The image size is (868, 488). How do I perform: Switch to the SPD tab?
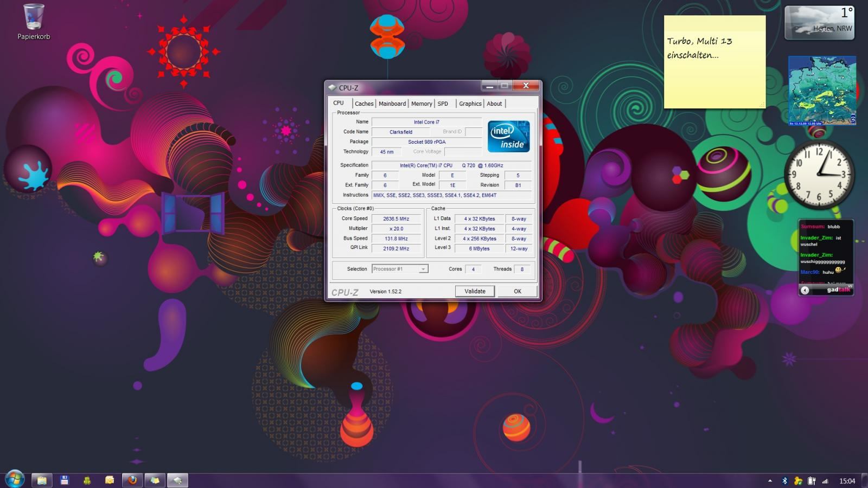pos(443,104)
